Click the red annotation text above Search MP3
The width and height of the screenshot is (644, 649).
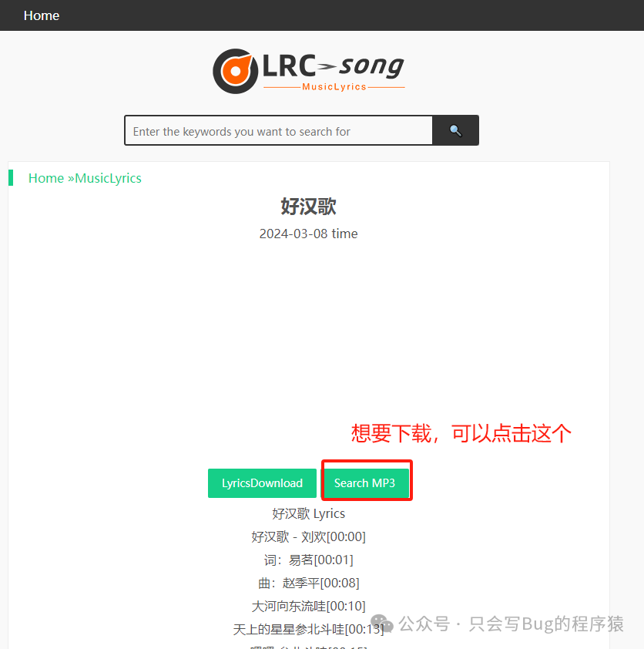tap(460, 434)
